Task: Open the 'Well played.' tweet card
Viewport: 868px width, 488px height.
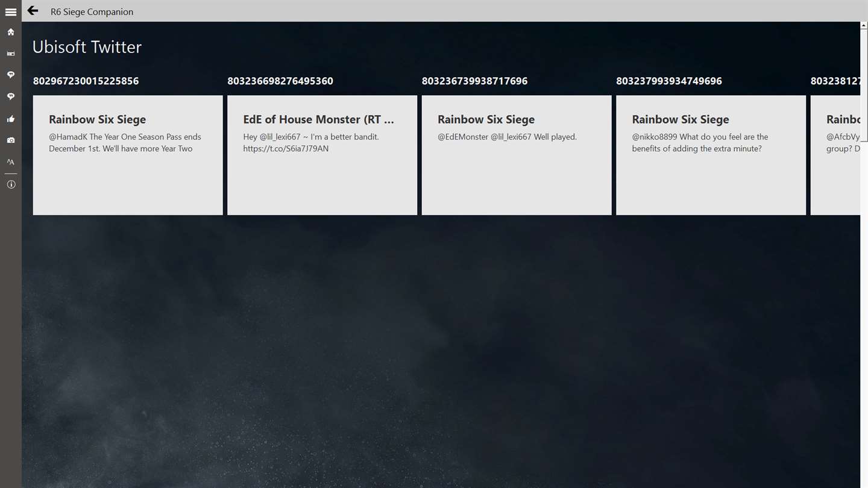Action: (x=517, y=155)
